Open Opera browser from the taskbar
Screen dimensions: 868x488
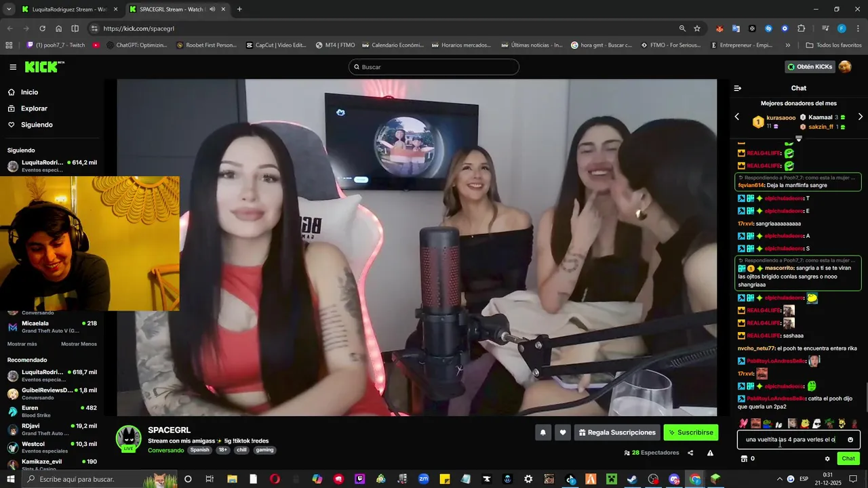point(275,479)
